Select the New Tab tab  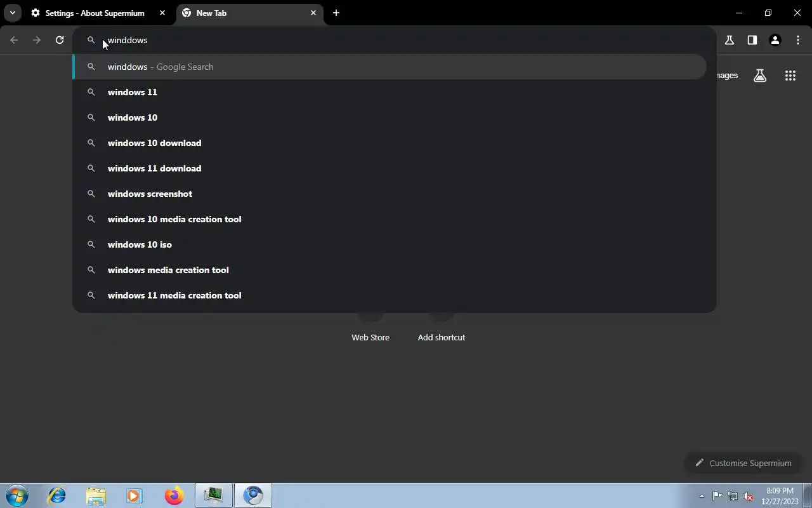point(250,13)
